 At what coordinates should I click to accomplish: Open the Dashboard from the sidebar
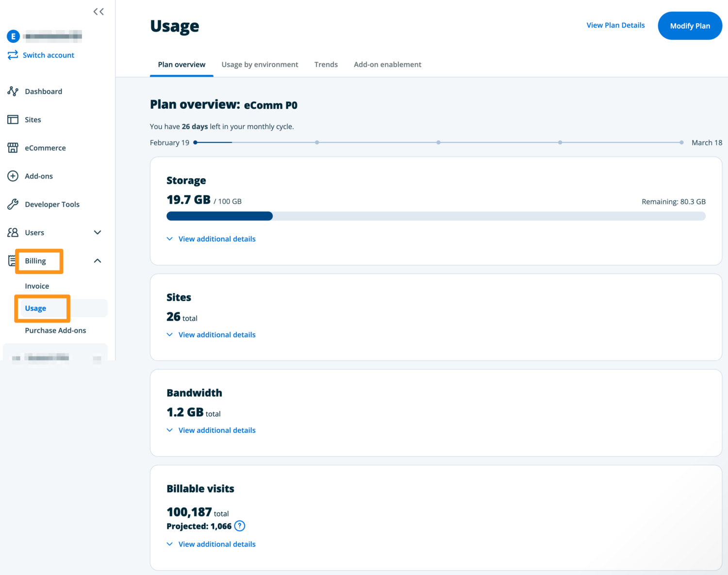[43, 91]
